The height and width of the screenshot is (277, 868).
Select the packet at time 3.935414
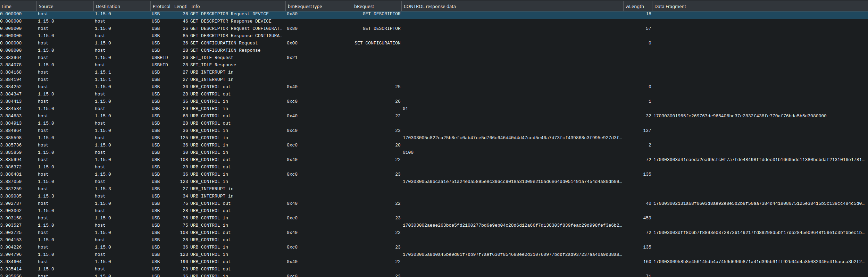(434, 269)
